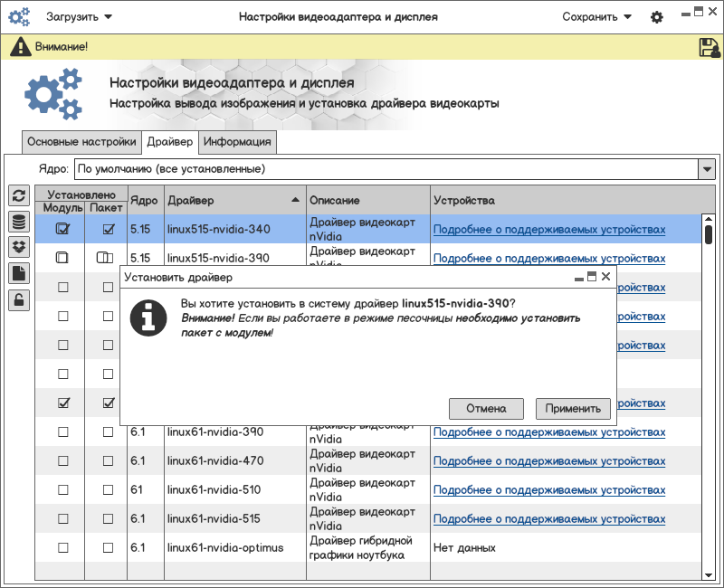Toggle Модуль checkbox for linux61-nvidia-470
Screen dimensions: 724x588
63,460
